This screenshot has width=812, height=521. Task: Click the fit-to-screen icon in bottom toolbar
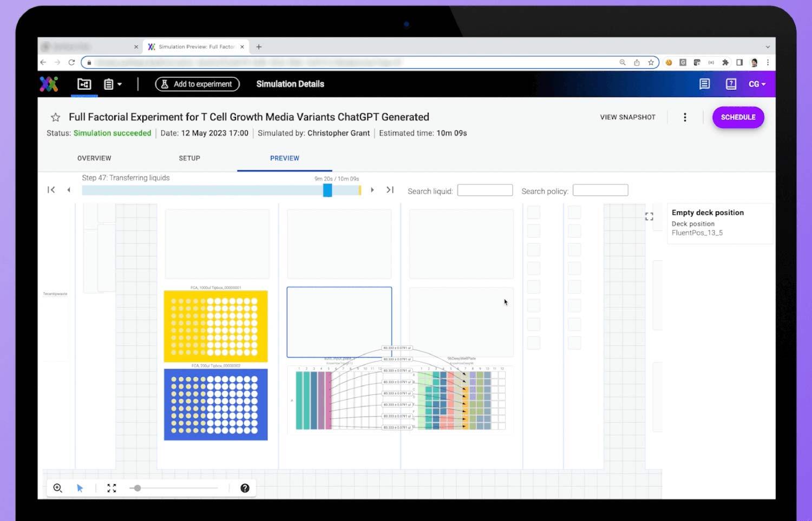pyautogui.click(x=112, y=487)
